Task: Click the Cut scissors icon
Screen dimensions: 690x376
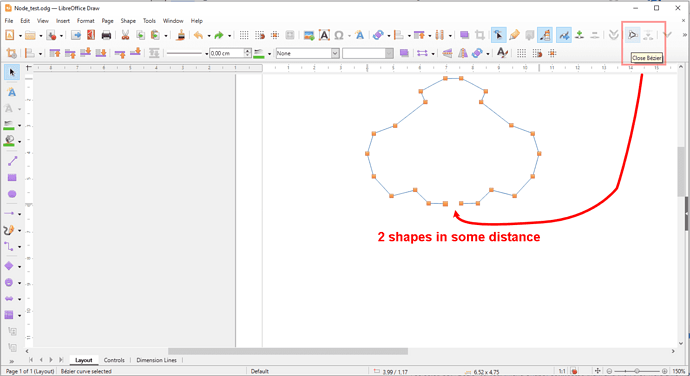Action: 125,35
